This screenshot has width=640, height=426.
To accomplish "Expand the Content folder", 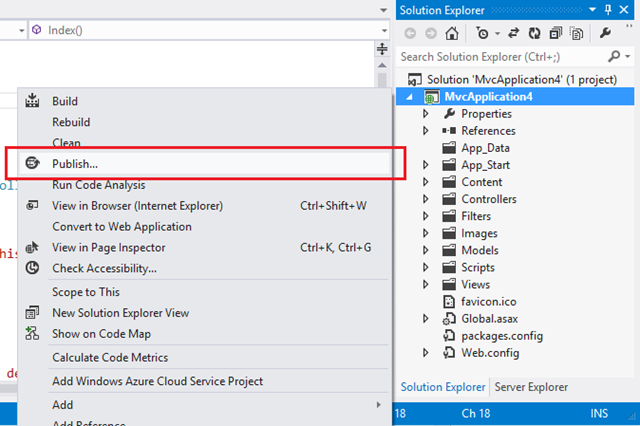I will pos(426,182).
